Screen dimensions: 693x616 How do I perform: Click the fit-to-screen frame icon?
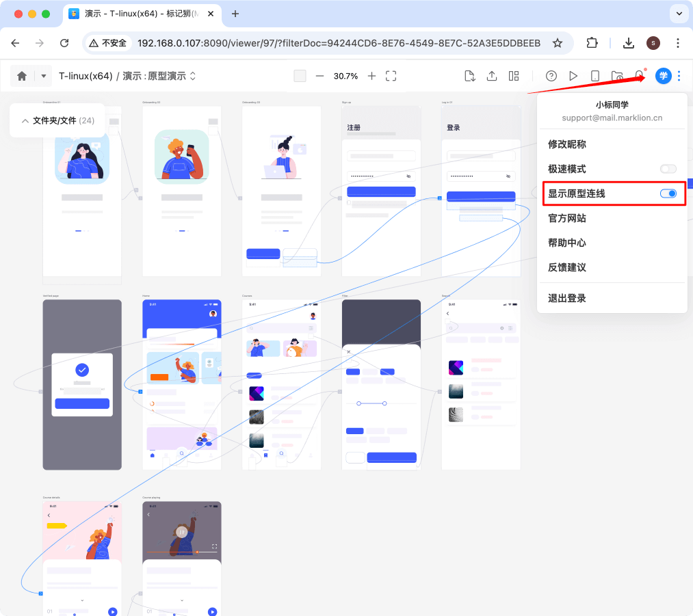point(391,76)
